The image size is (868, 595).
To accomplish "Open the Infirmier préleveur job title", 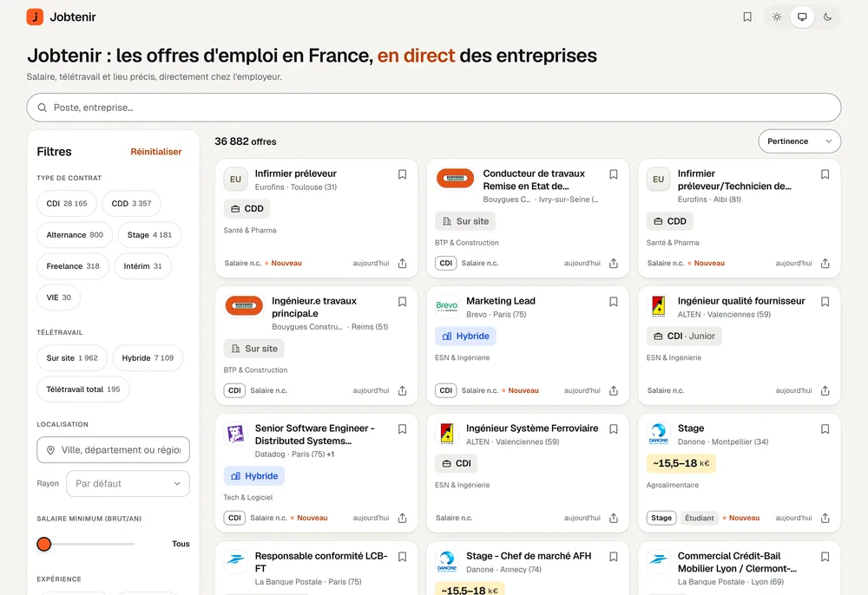I will point(296,173).
